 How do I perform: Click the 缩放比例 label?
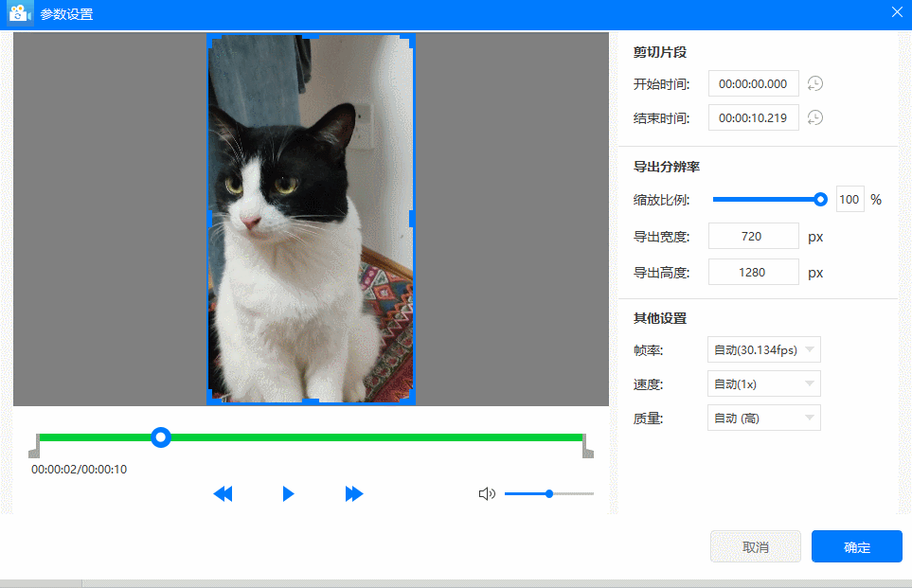[661, 200]
